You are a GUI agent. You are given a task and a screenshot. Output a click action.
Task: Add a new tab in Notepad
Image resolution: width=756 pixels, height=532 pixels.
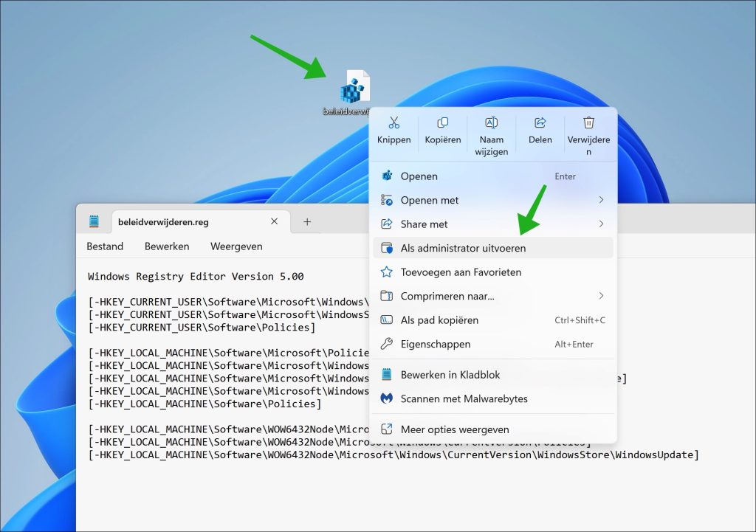point(307,221)
